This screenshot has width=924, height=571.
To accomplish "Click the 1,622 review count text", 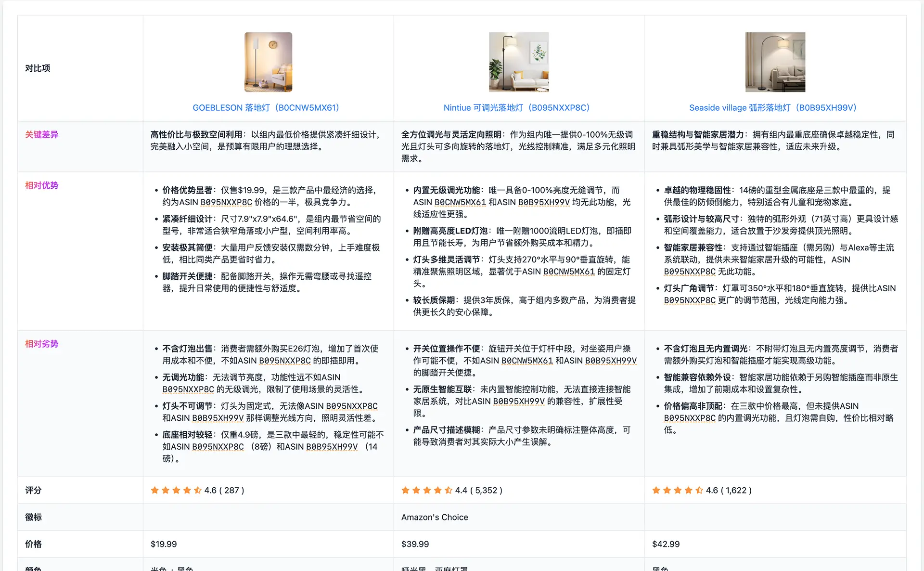I will (736, 490).
